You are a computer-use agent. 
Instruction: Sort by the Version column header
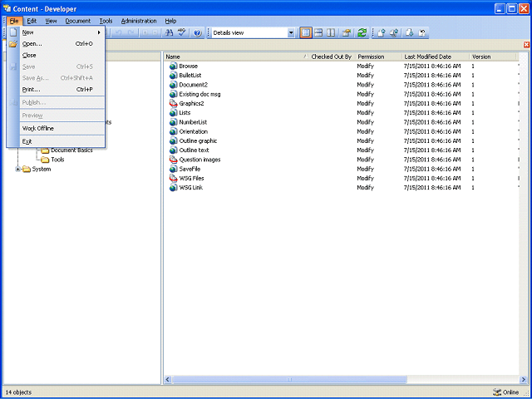pyautogui.click(x=493, y=57)
